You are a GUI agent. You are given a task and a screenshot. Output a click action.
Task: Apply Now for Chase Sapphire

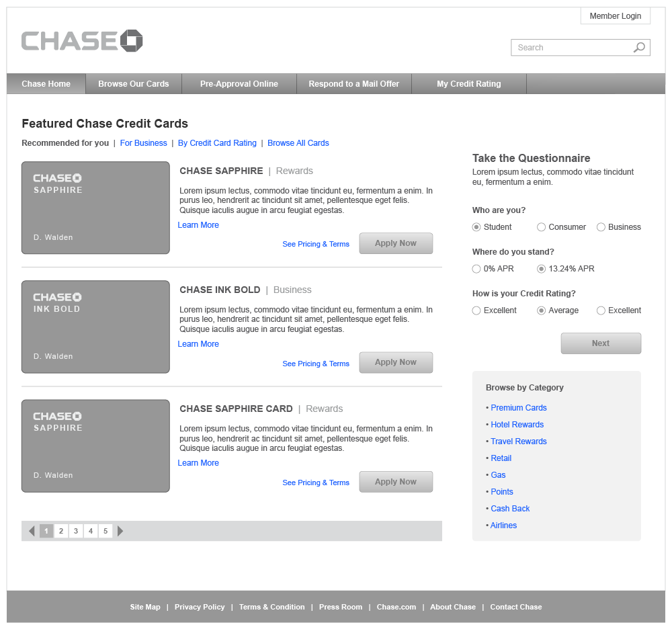396,243
